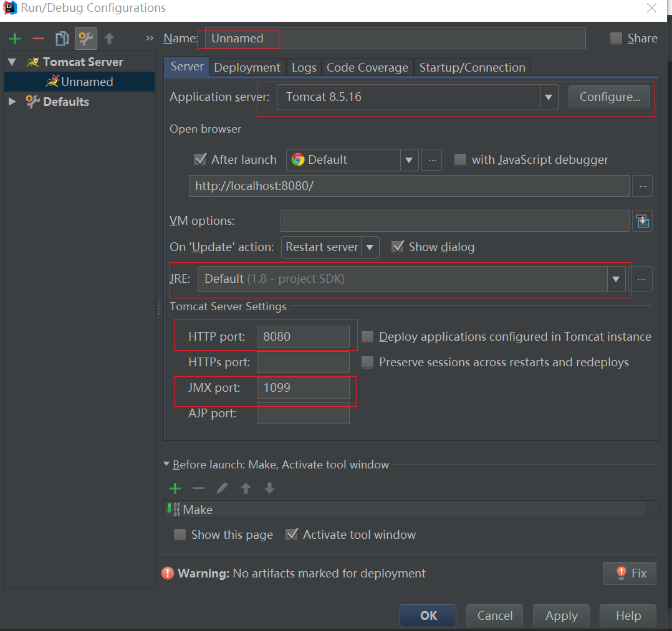672x631 pixels.
Task: Enable the Show this page checkbox
Action: pyautogui.click(x=180, y=534)
